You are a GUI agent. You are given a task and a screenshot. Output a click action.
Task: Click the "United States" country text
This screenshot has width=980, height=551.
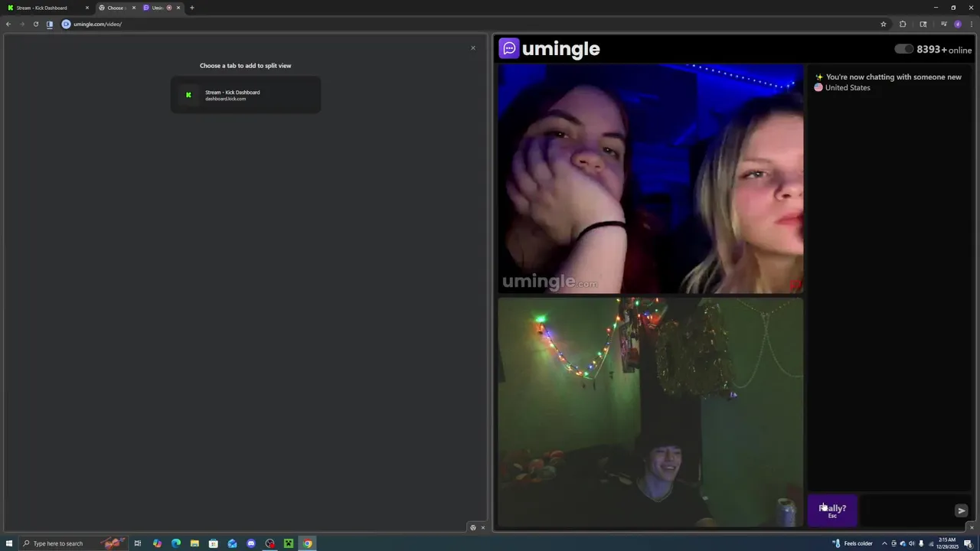tap(848, 87)
